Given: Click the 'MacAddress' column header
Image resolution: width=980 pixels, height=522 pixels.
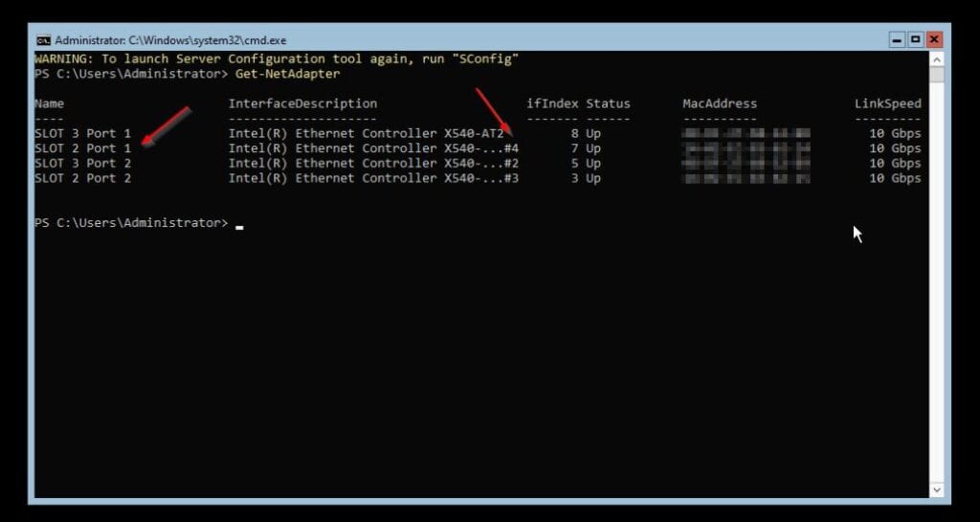Looking at the screenshot, I should [x=720, y=103].
